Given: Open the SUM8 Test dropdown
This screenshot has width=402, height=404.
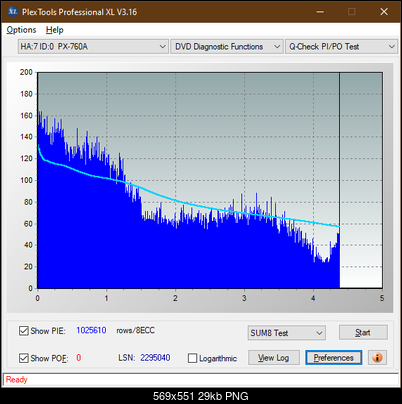Looking at the screenshot, I should pyautogui.click(x=287, y=333).
